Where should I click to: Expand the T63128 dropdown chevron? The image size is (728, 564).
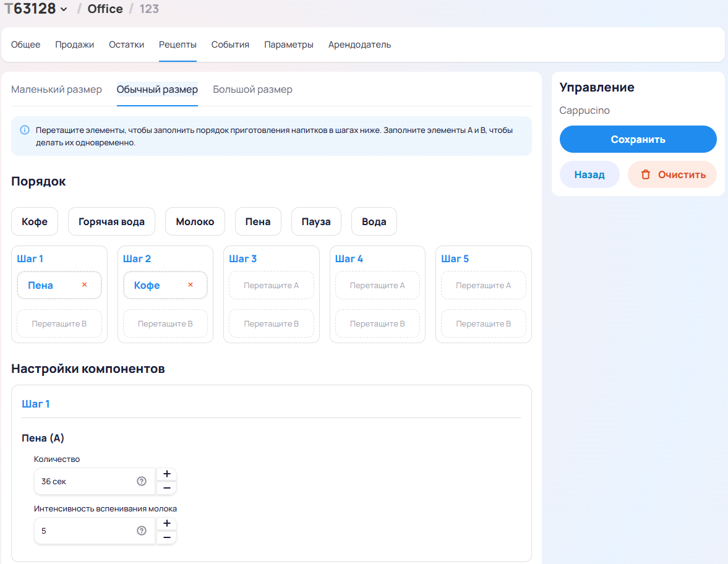click(x=64, y=9)
